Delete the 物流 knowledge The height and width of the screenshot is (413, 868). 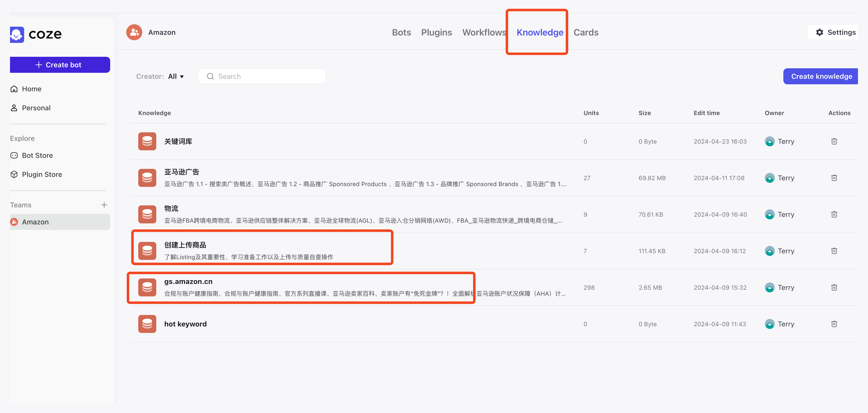click(834, 214)
